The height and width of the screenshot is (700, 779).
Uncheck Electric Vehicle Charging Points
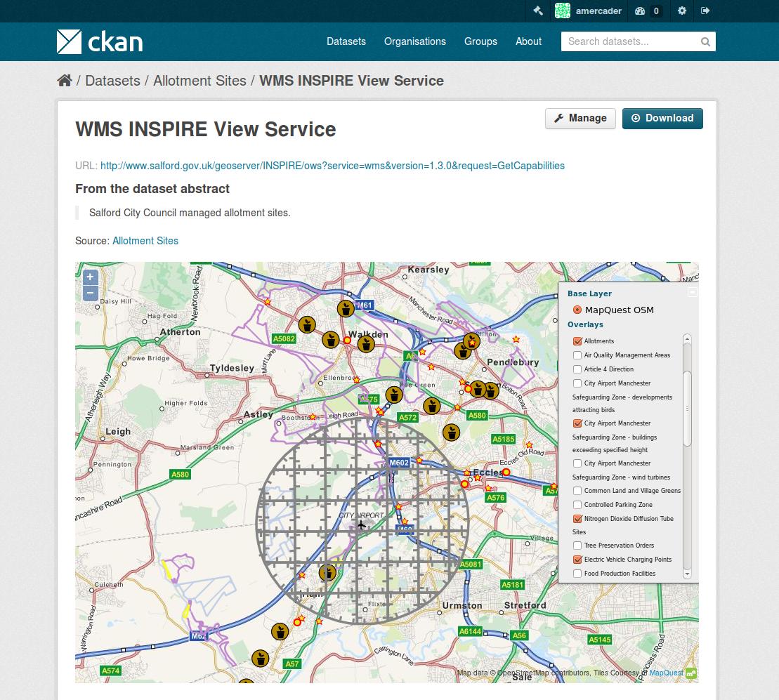577,560
